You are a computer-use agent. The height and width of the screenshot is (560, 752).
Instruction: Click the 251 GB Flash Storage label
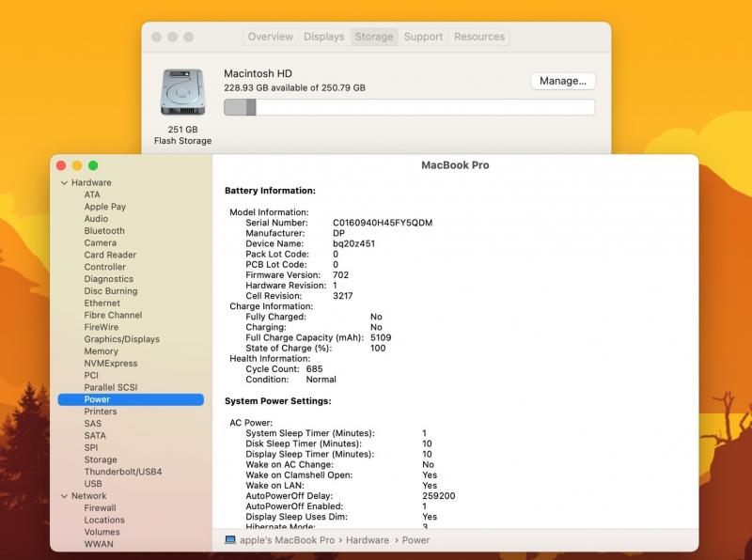182,135
